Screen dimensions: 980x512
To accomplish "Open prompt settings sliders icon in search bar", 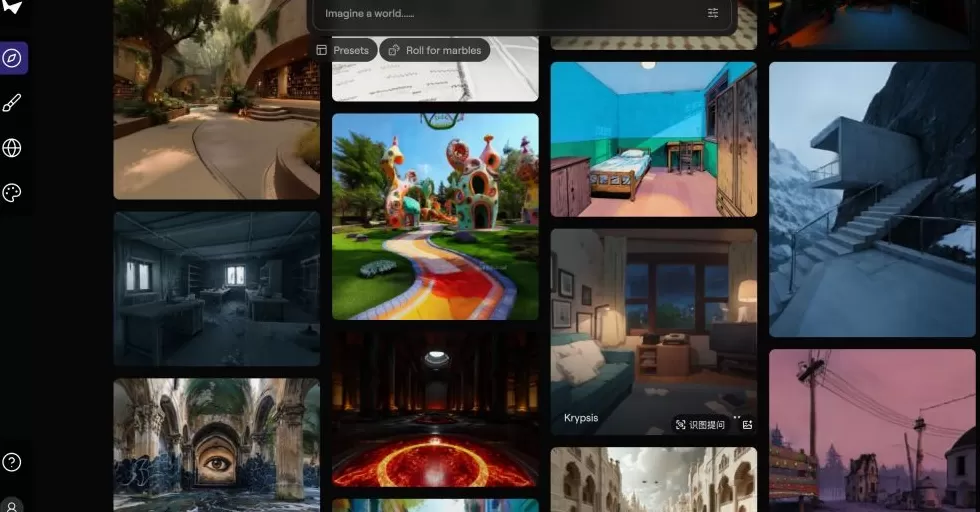I will tap(713, 14).
